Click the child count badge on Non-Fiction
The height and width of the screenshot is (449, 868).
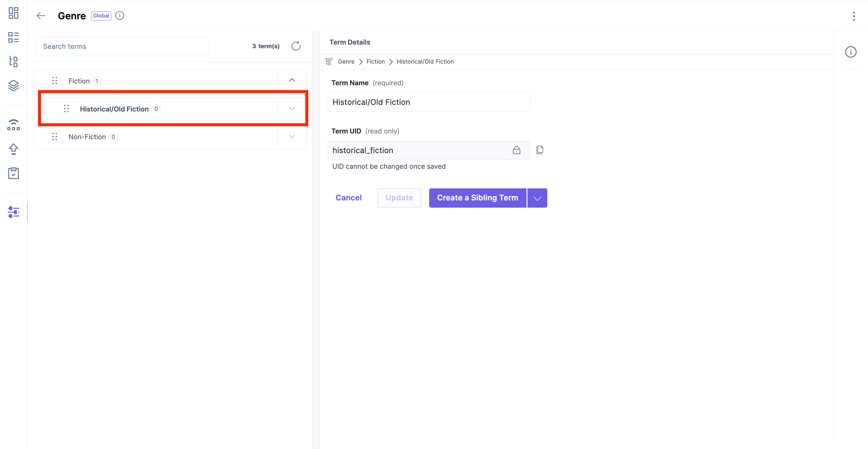click(113, 137)
